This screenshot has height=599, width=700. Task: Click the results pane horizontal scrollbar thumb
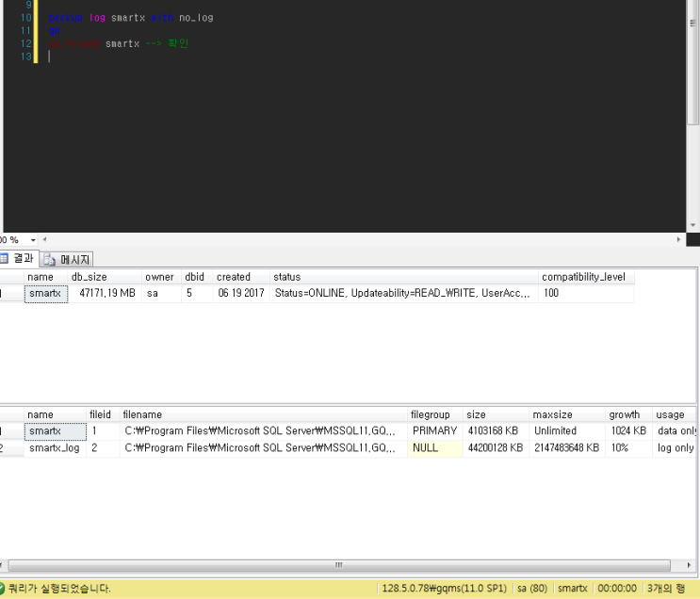tap(339, 565)
